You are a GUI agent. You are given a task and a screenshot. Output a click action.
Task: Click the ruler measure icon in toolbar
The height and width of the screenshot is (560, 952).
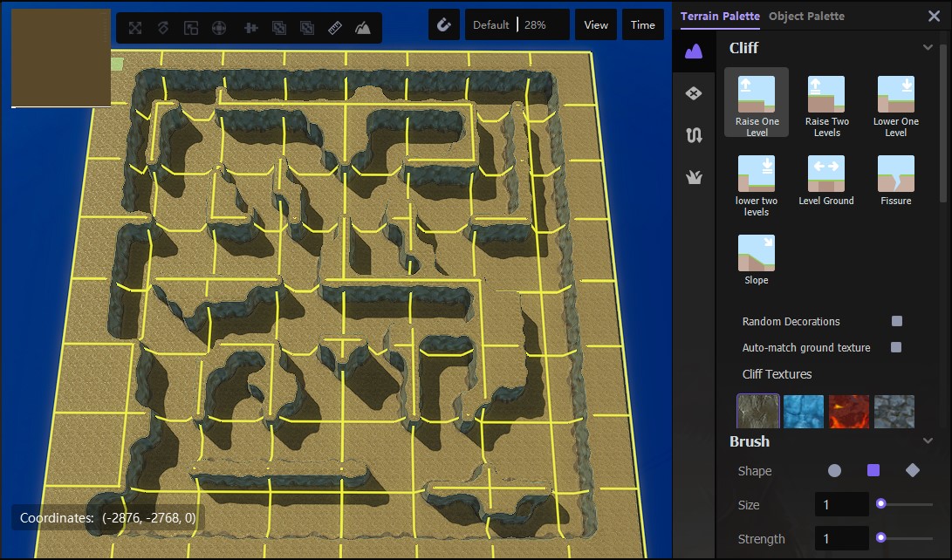[335, 28]
